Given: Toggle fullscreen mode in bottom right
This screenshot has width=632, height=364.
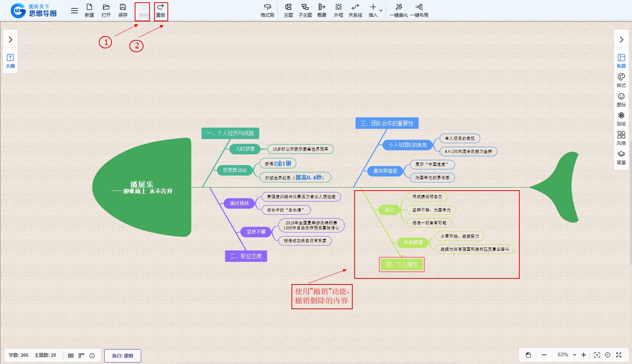Looking at the screenshot, I should tap(619, 355).
